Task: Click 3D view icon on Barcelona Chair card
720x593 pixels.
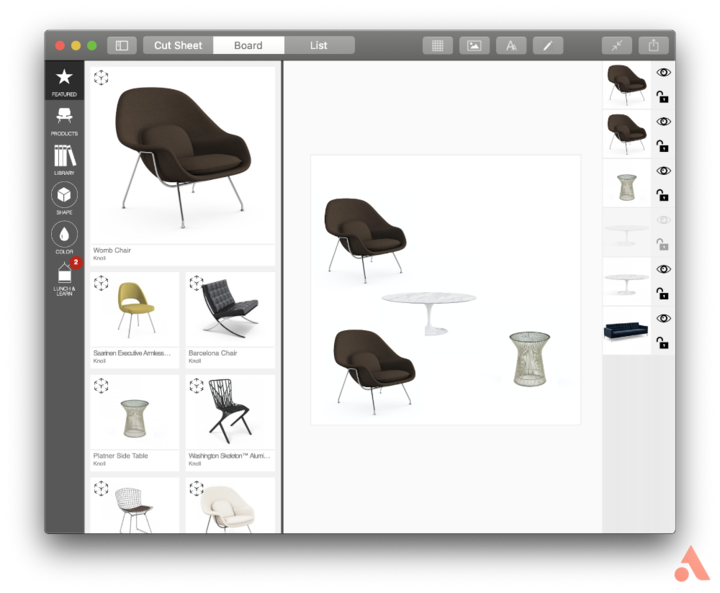Action: (x=197, y=283)
